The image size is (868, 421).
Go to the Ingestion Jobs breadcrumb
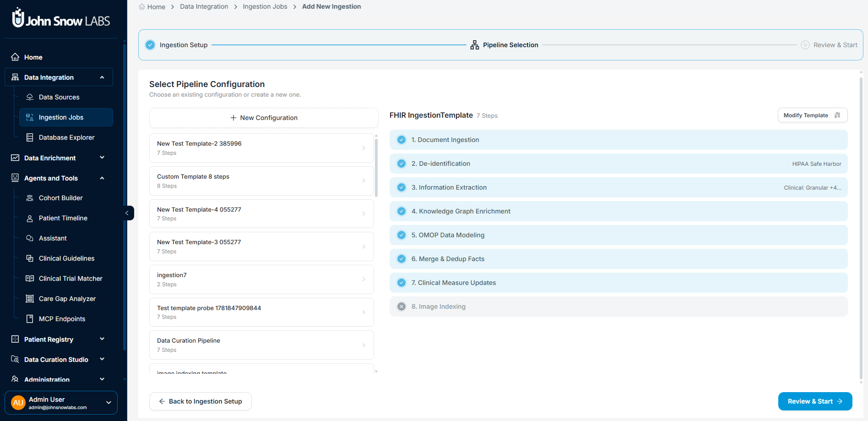pos(265,6)
